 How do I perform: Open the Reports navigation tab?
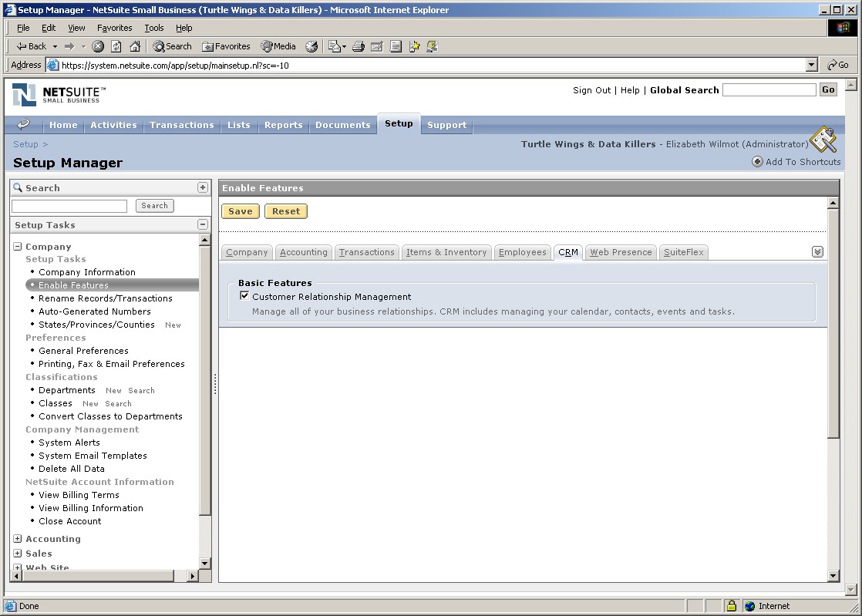pos(283,125)
